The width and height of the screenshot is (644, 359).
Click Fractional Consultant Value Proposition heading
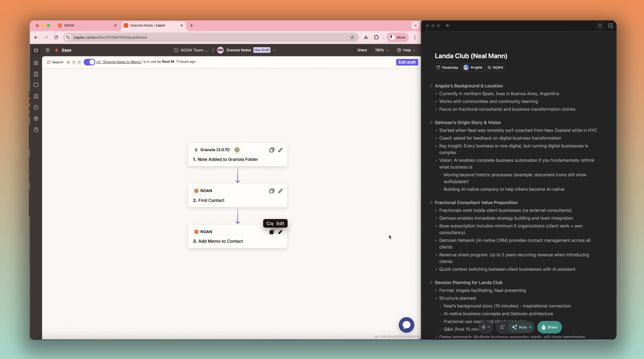click(476, 203)
